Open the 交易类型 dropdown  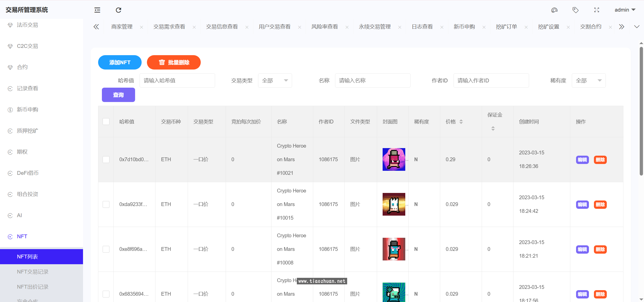pyautogui.click(x=275, y=81)
